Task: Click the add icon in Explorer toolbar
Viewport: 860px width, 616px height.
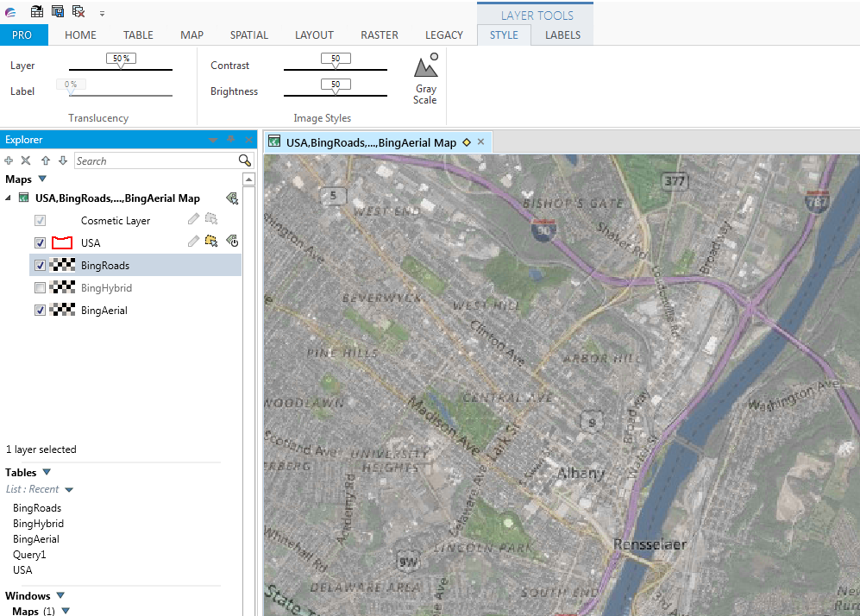Action: (9, 160)
